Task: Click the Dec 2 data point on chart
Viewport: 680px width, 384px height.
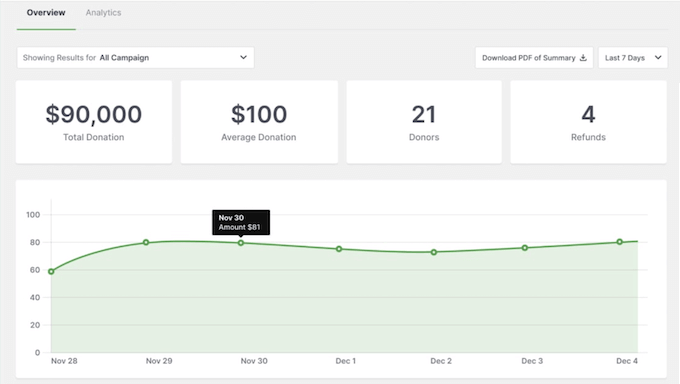Action: pos(434,252)
